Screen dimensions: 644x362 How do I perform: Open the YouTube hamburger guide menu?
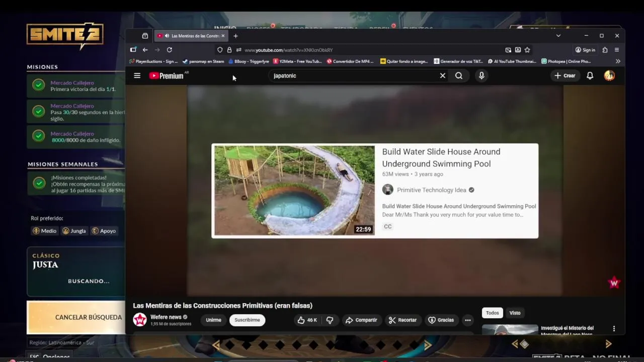[x=137, y=76]
